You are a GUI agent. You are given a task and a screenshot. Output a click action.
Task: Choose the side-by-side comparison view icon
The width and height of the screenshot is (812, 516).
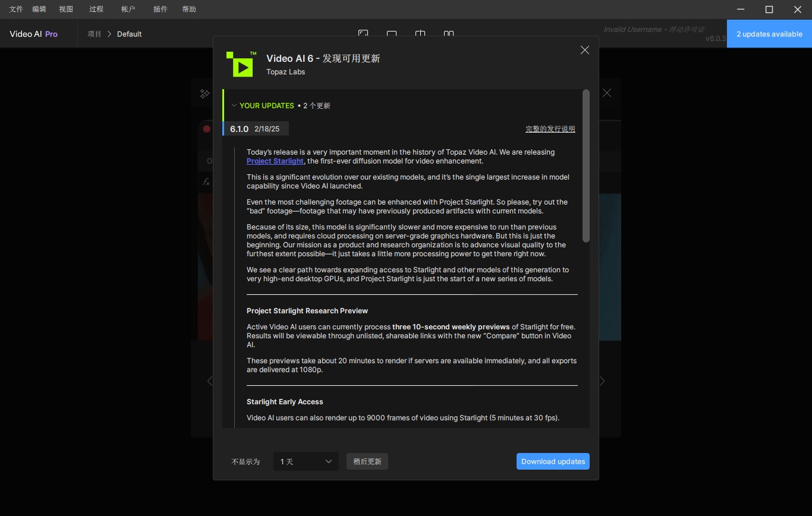(x=449, y=34)
